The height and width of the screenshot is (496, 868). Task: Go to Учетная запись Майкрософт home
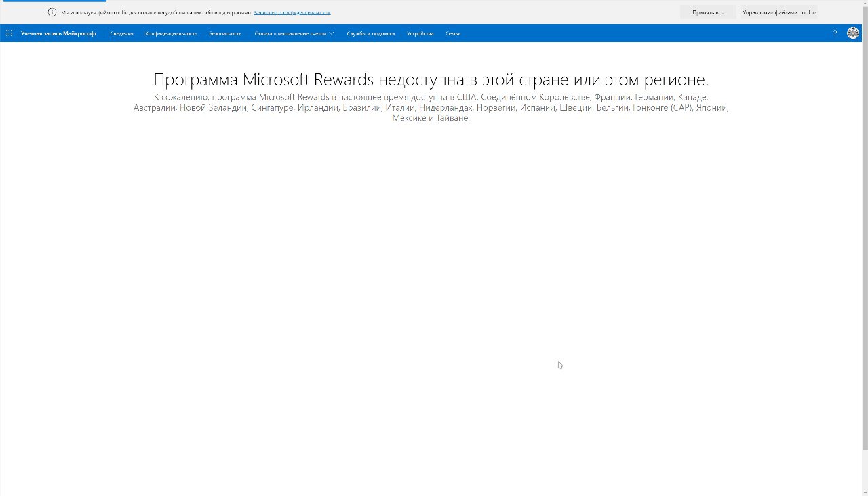coord(58,33)
